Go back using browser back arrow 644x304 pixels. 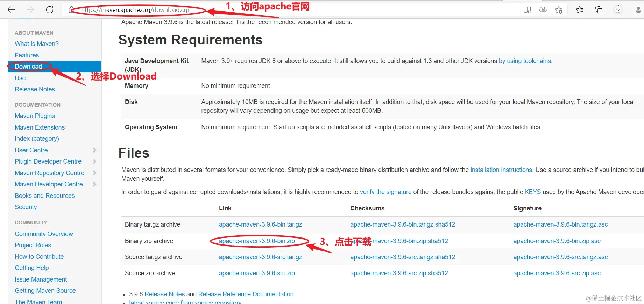click(x=11, y=9)
